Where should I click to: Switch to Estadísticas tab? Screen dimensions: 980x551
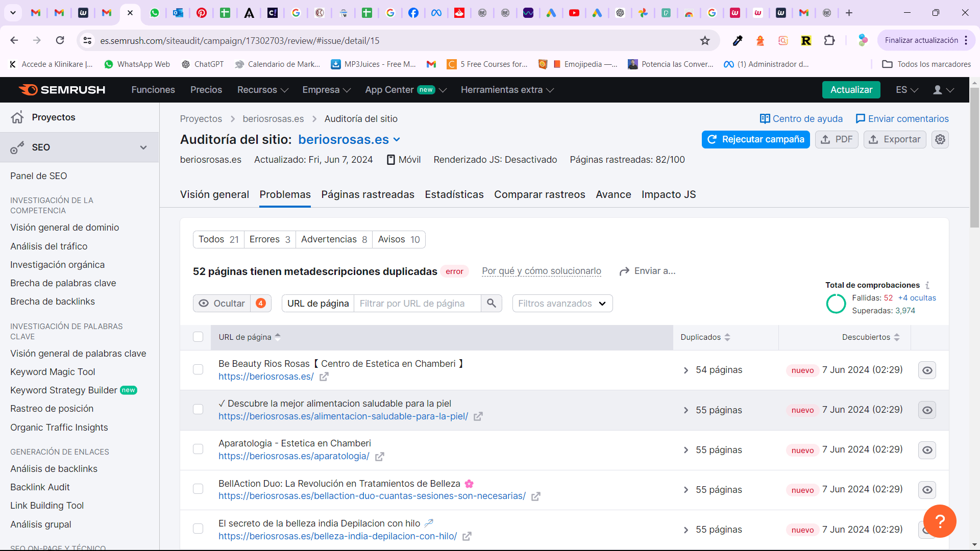click(x=454, y=194)
